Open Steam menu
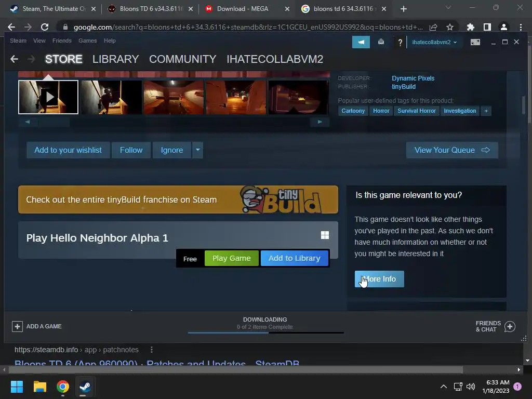 pyautogui.click(x=18, y=41)
